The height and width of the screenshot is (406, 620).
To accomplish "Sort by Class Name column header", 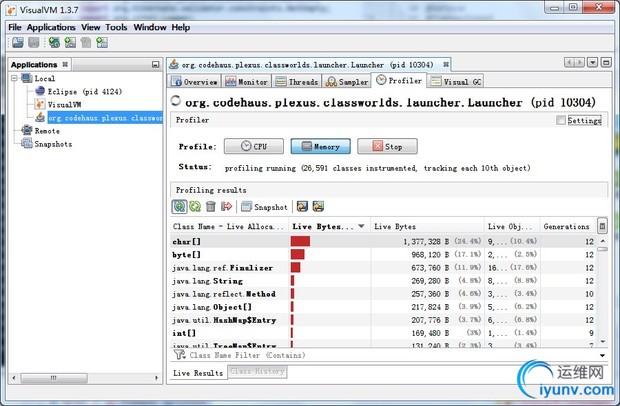I will tap(229, 227).
